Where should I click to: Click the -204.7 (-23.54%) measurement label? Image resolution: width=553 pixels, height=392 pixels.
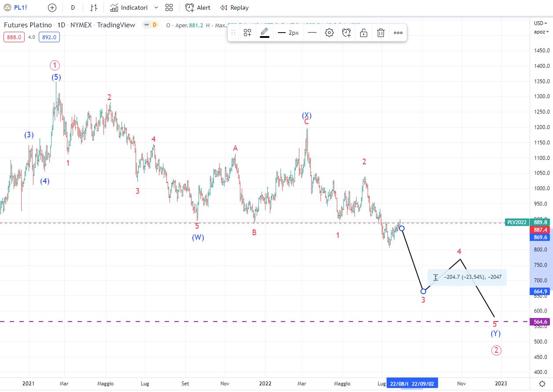pos(467,277)
